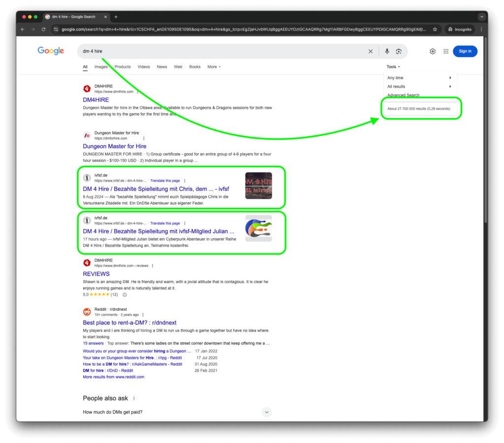Clear the search box with the X icon

tap(371, 51)
